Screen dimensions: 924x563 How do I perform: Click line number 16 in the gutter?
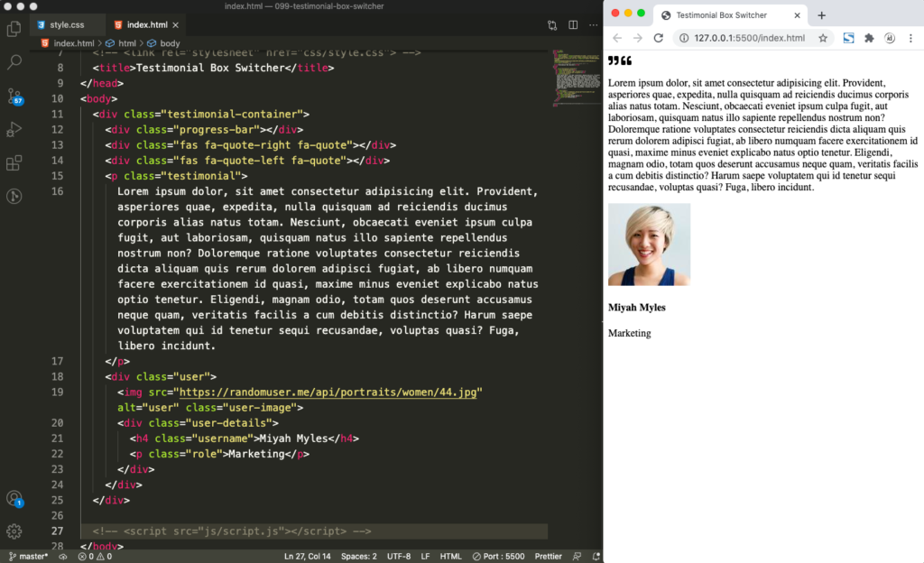[57, 191]
